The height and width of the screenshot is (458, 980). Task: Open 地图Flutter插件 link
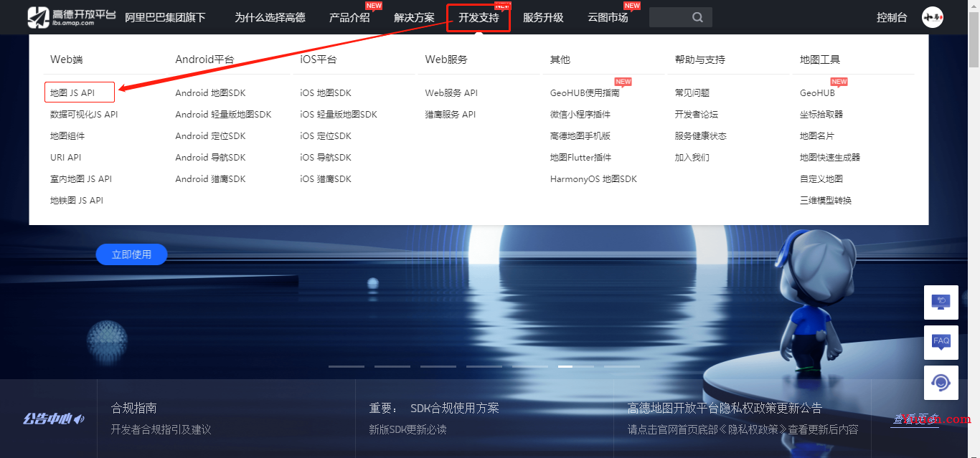coord(580,158)
